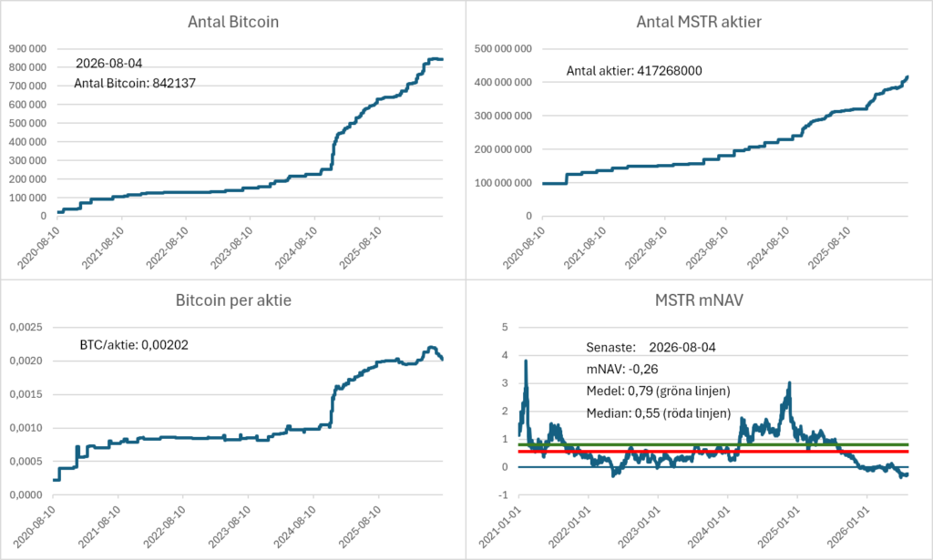Select the red median line in mNAV chart

pyautogui.click(x=713, y=452)
